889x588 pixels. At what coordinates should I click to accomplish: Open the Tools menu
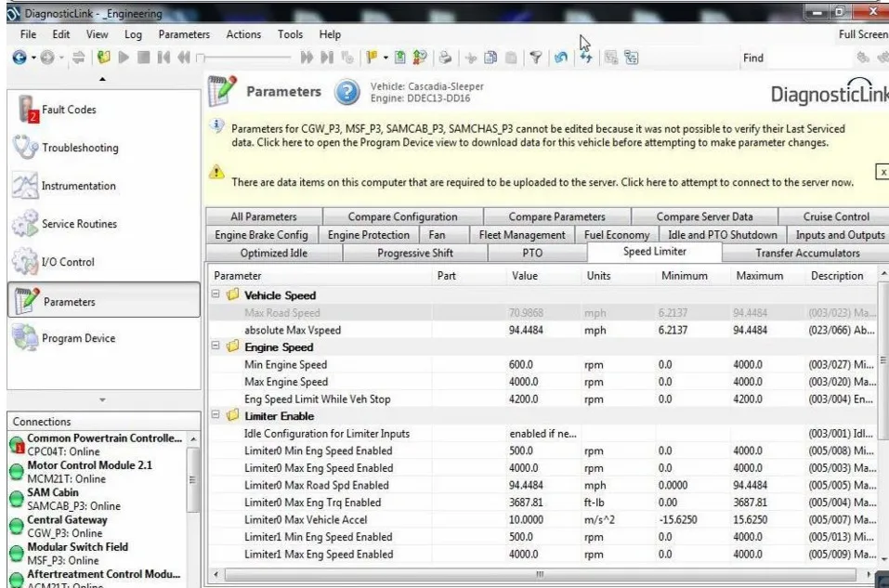coord(290,34)
